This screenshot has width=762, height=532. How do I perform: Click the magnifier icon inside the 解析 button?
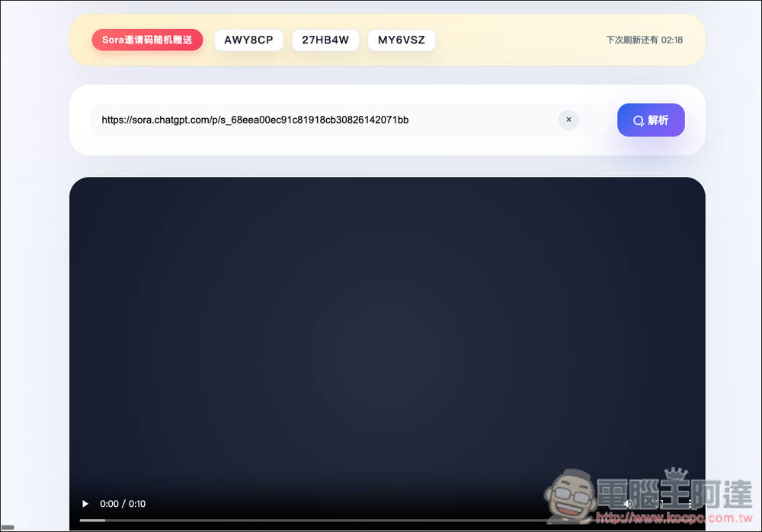(x=639, y=120)
